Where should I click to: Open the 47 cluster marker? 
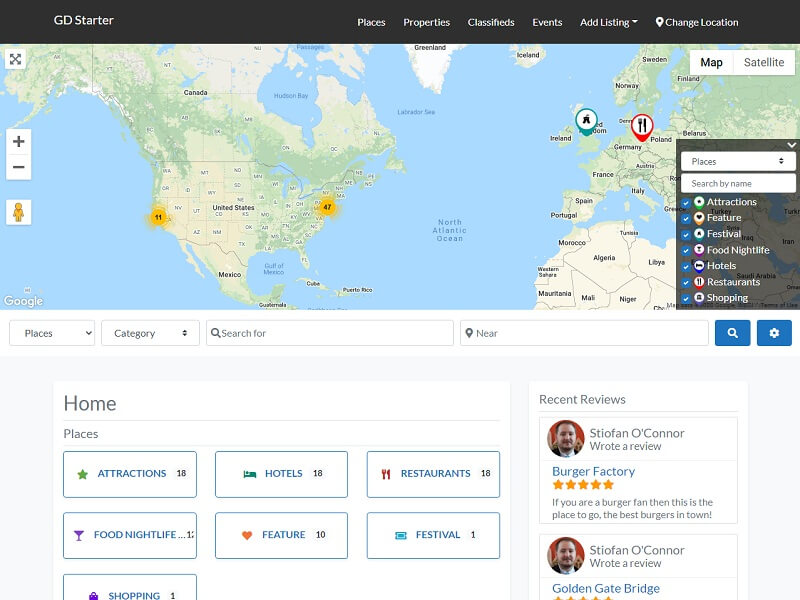pyautogui.click(x=327, y=207)
